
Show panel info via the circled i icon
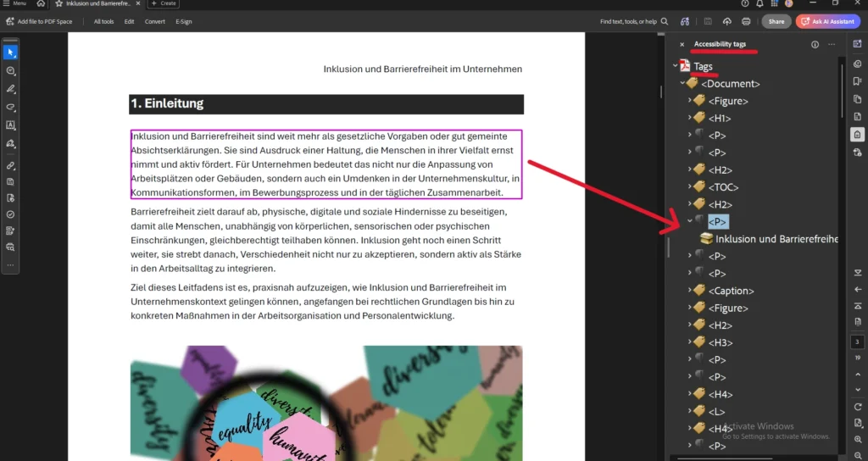pos(815,44)
